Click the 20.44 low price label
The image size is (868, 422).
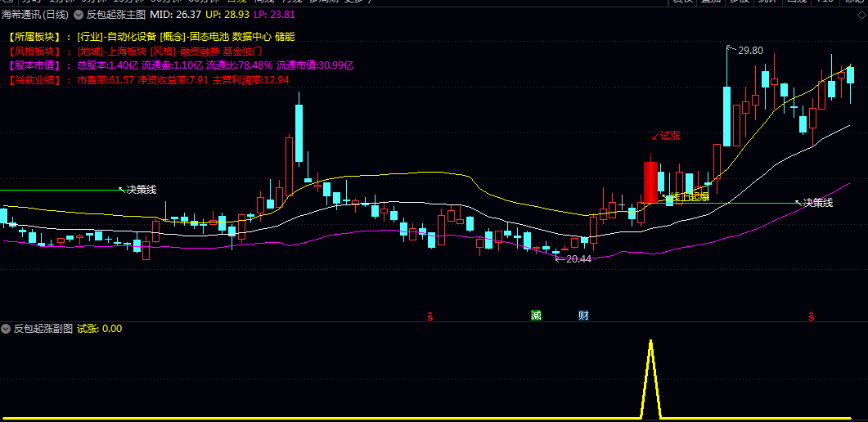coord(578,258)
